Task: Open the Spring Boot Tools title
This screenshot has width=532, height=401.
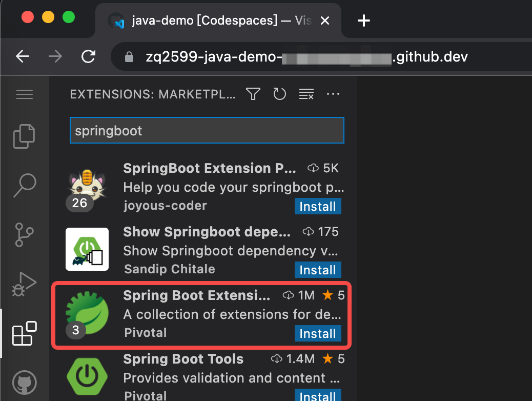Action: click(183, 359)
